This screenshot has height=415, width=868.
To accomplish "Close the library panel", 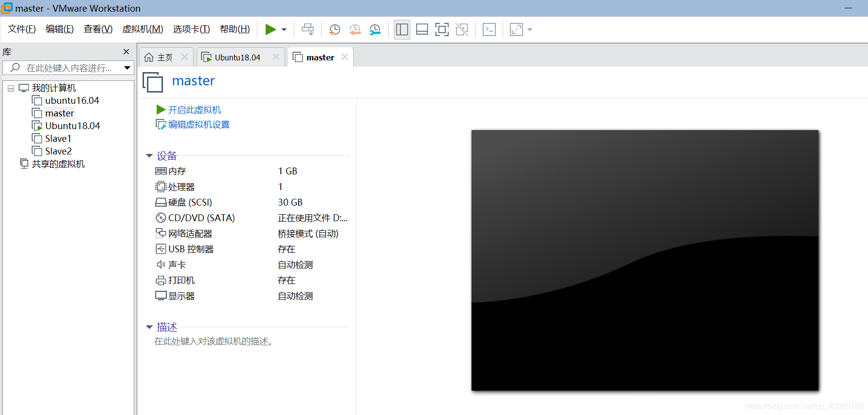I will click(127, 52).
